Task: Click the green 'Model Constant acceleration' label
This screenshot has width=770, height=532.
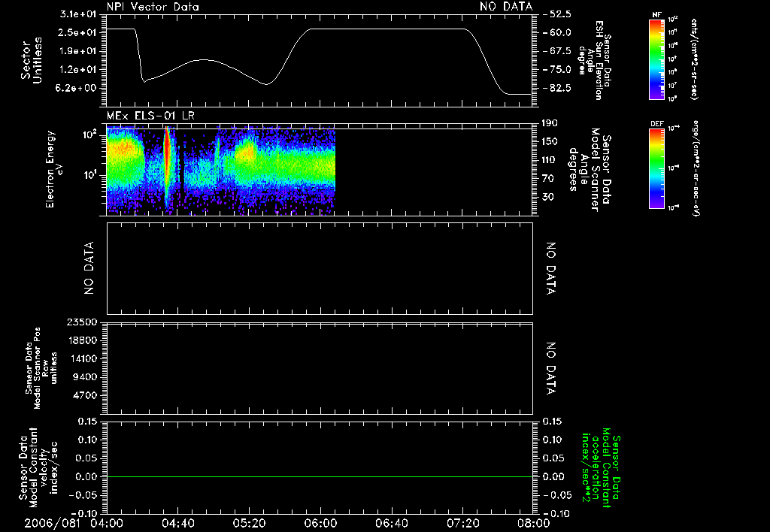Action: pyautogui.click(x=601, y=468)
